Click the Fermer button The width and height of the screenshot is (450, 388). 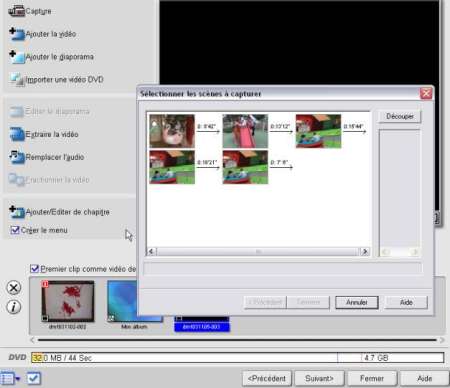pyautogui.click(x=372, y=379)
